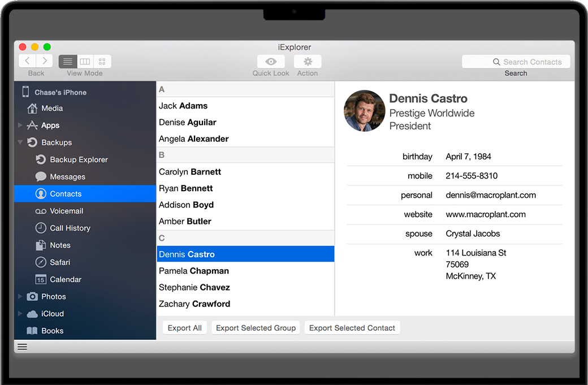The image size is (588, 385).
Task: Expand the Photos section triangle
Action: tap(20, 297)
